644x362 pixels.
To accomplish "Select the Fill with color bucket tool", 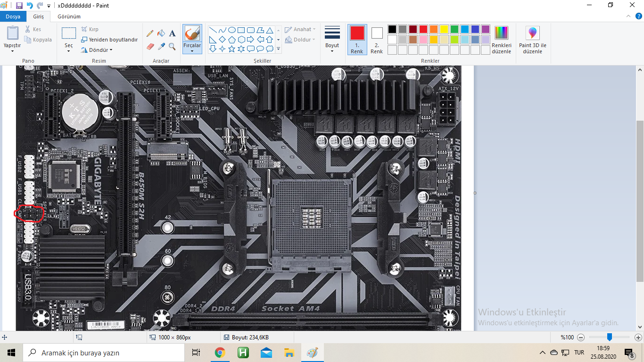I will 161,33.
